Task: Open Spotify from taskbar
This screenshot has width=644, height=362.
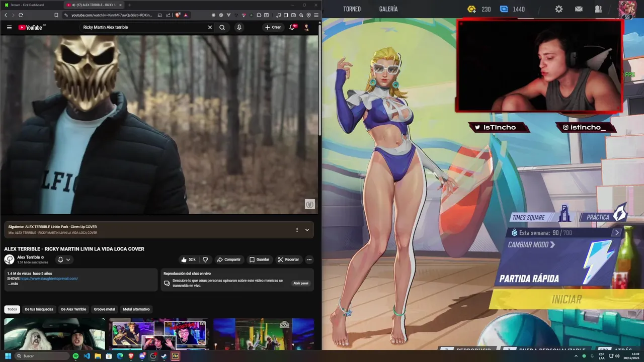Action: pyautogui.click(x=75, y=356)
